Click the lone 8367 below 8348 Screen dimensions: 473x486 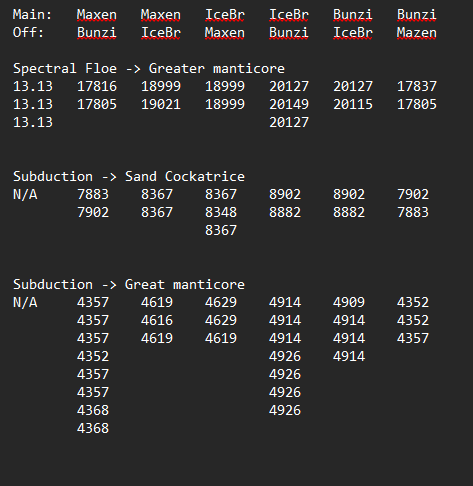point(221,231)
